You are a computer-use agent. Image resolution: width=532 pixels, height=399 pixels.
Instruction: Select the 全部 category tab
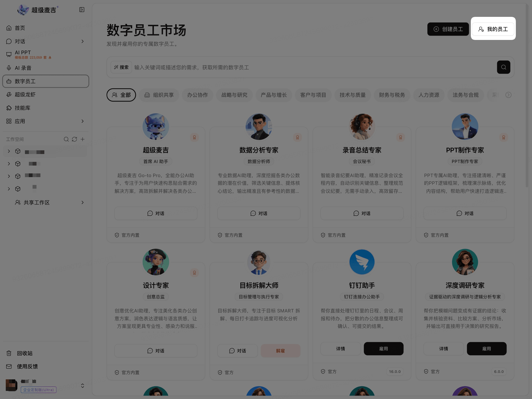coord(121,95)
